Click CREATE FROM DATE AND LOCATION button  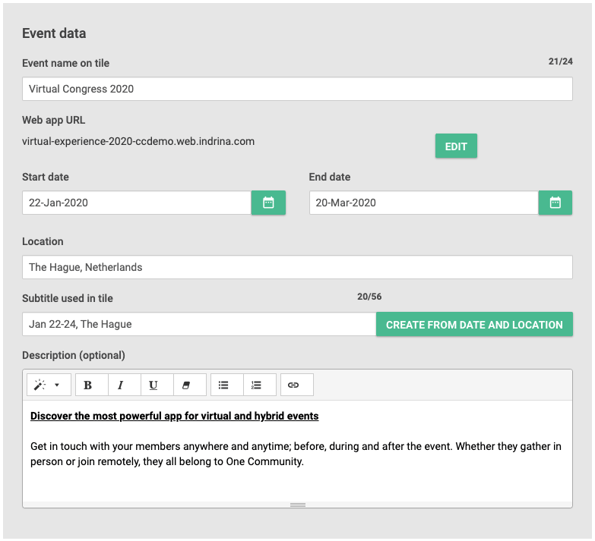(x=474, y=324)
